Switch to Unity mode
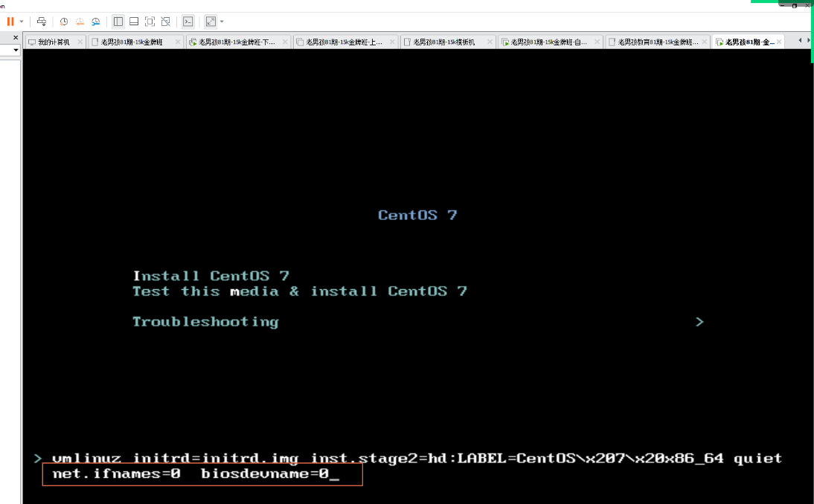The image size is (814, 504). (166, 22)
